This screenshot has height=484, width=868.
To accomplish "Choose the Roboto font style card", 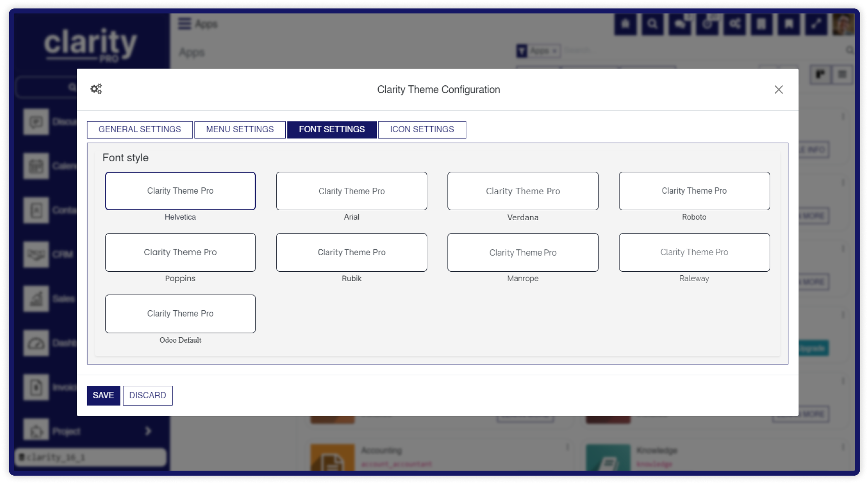I will (x=694, y=191).
